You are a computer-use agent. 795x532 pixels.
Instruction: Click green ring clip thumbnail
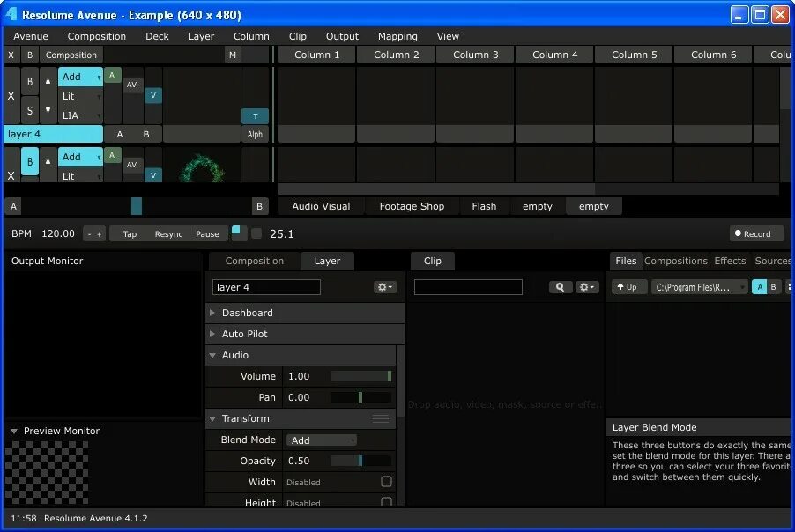202,167
